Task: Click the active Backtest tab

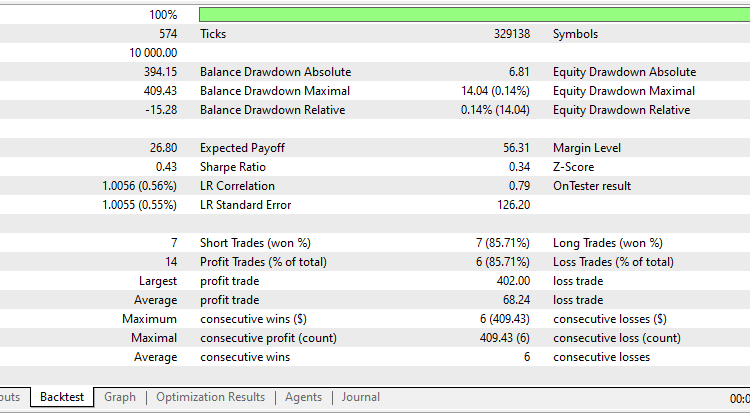Action: (61, 397)
